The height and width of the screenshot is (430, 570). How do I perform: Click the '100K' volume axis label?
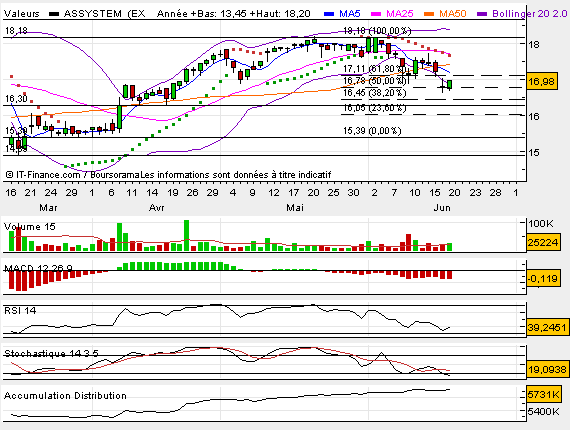541,224
